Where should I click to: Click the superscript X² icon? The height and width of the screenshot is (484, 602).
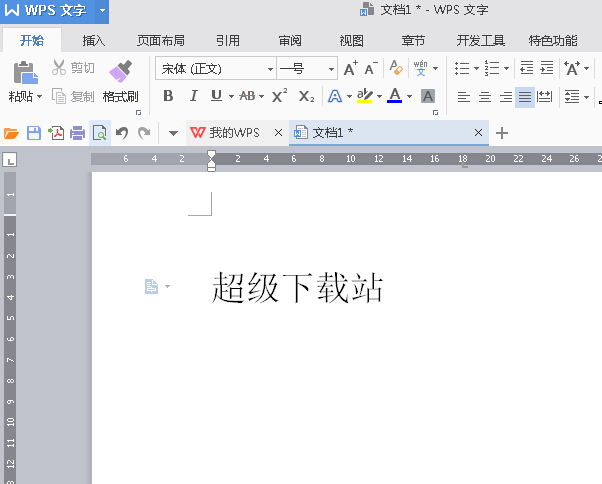click(x=279, y=96)
